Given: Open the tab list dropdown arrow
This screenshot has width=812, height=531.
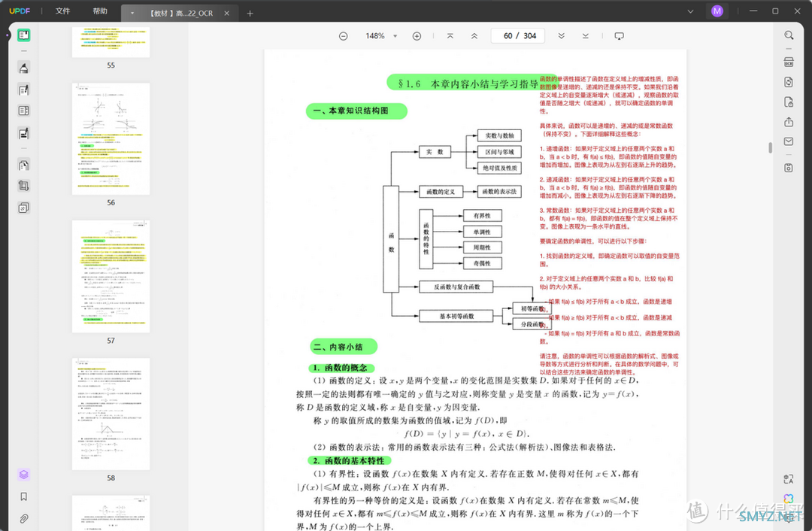Looking at the screenshot, I should [x=132, y=13].
